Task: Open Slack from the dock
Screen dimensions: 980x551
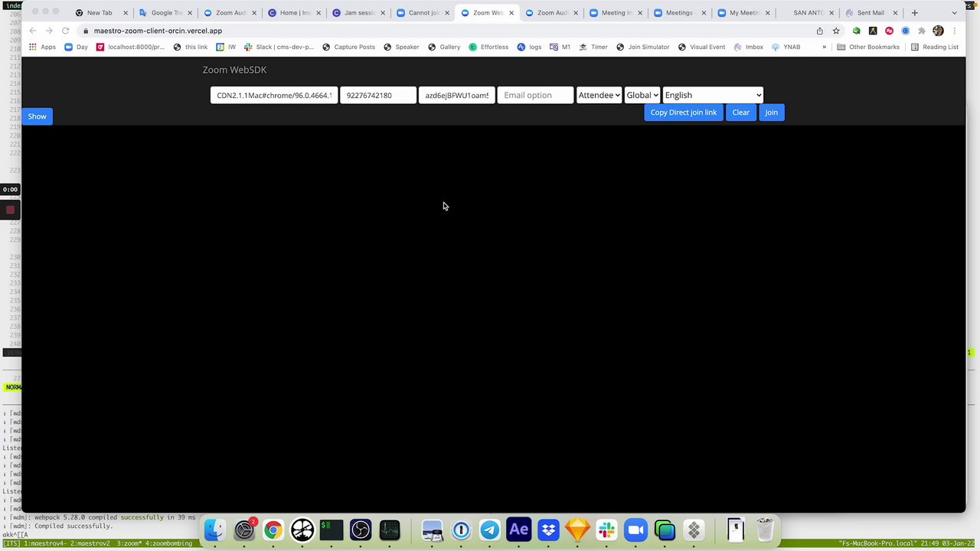Action: pyautogui.click(x=606, y=530)
